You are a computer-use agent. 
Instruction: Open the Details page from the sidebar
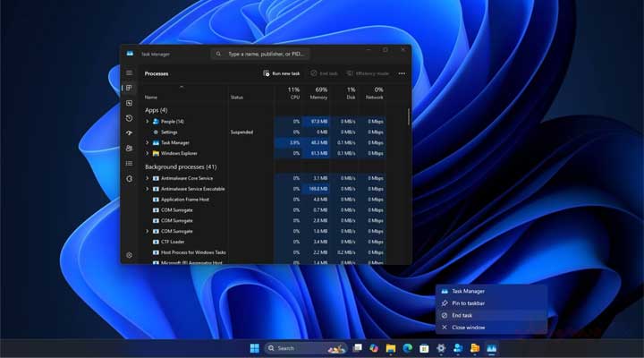click(x=129, y=164)
